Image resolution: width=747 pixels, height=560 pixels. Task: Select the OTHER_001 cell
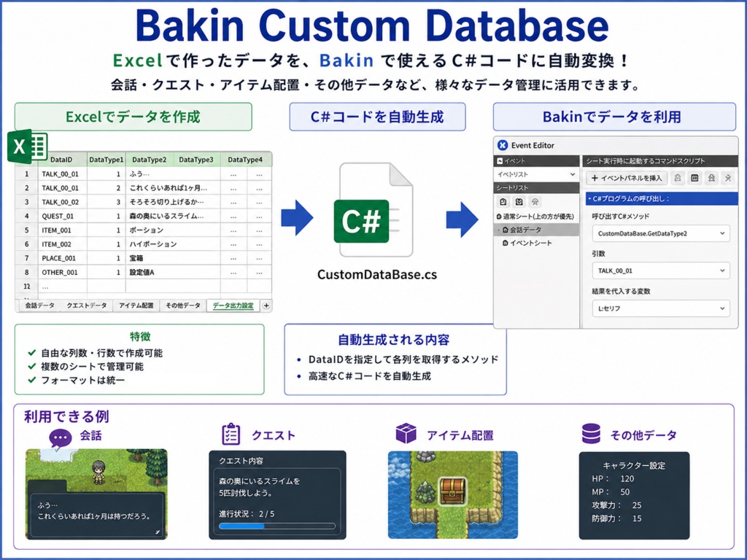(63, 273)
